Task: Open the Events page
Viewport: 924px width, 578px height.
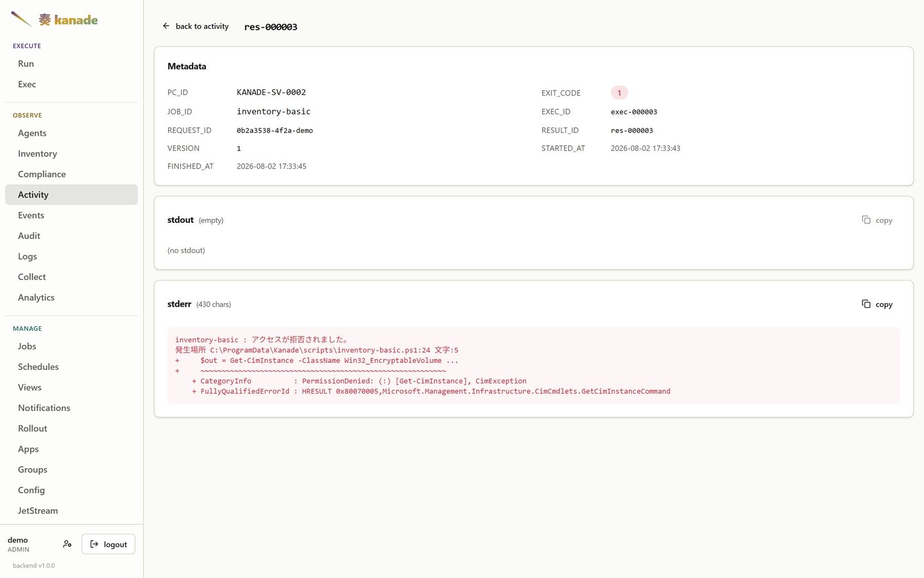Action: click(71, 215)
